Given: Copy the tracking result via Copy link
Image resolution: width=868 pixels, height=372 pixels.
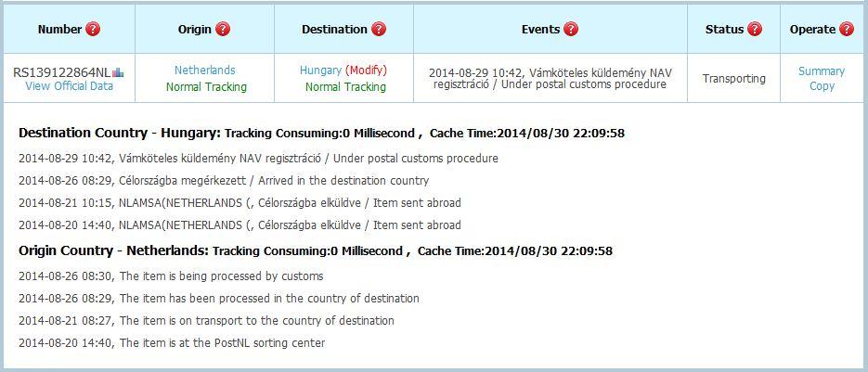Looking at the screenshot, I should 822,86.
